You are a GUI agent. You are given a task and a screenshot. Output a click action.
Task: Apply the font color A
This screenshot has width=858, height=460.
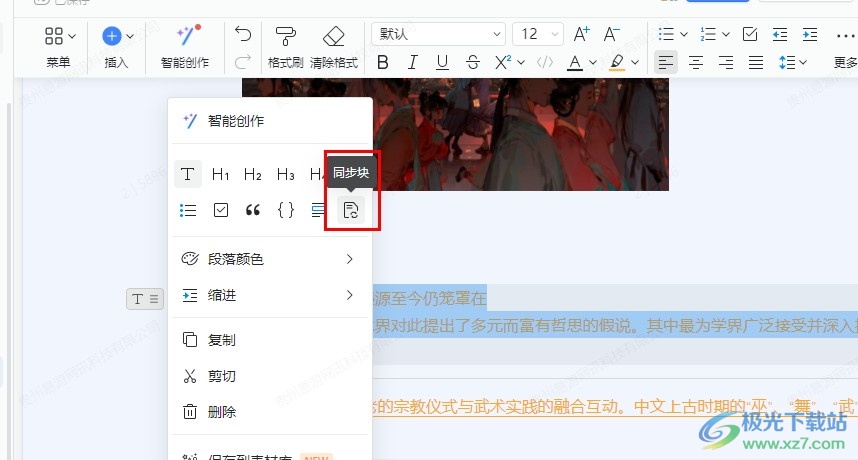pyautogui.click(x=575, y=62)
